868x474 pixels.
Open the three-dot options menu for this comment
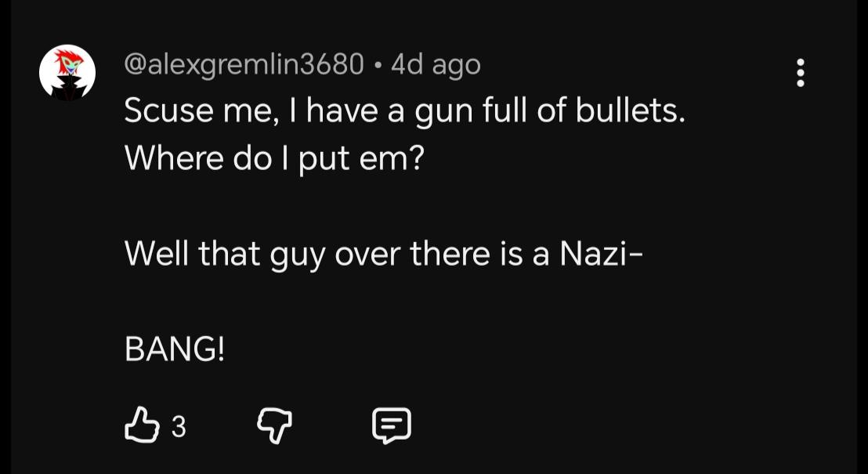tap(800, 73)
